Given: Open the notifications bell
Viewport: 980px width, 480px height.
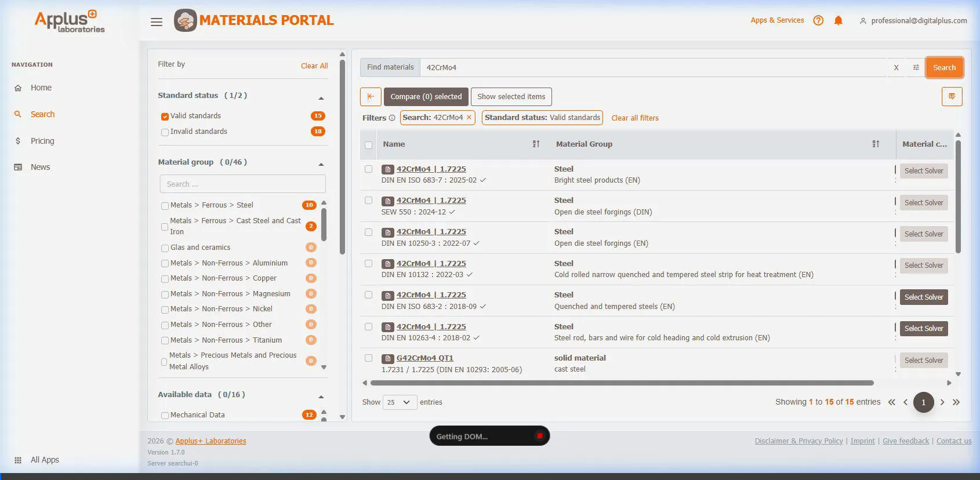Looking at the screenshot, I should tap(838, 21).
